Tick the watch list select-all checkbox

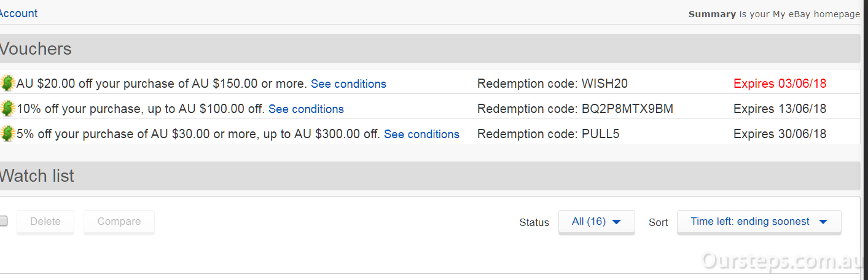point(3,221)
